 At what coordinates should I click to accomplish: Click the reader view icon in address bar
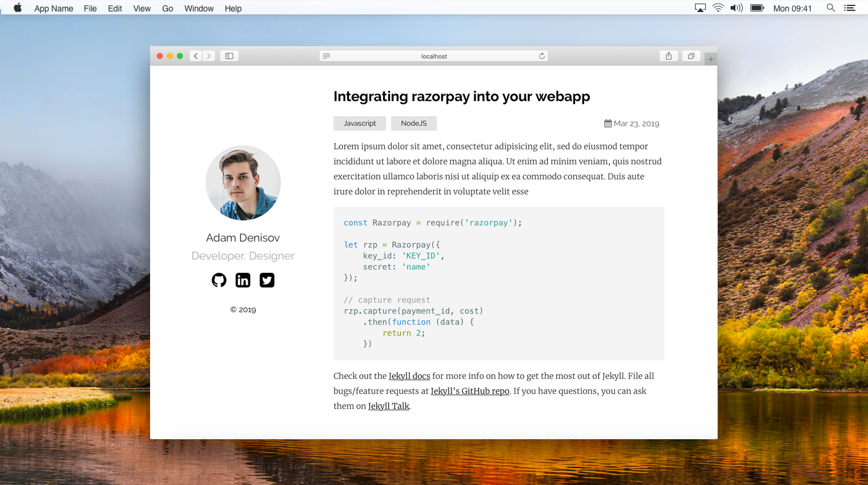(327, 56)
